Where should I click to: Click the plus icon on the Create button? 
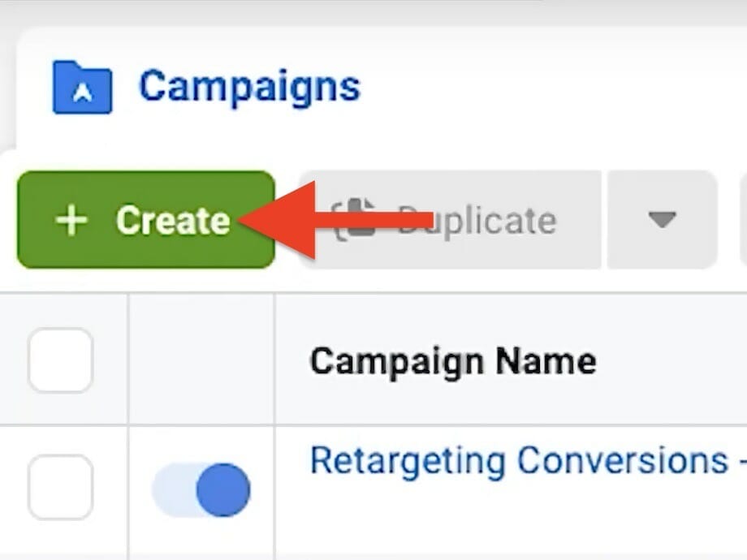pyautogui.click(x=72, y=221)
